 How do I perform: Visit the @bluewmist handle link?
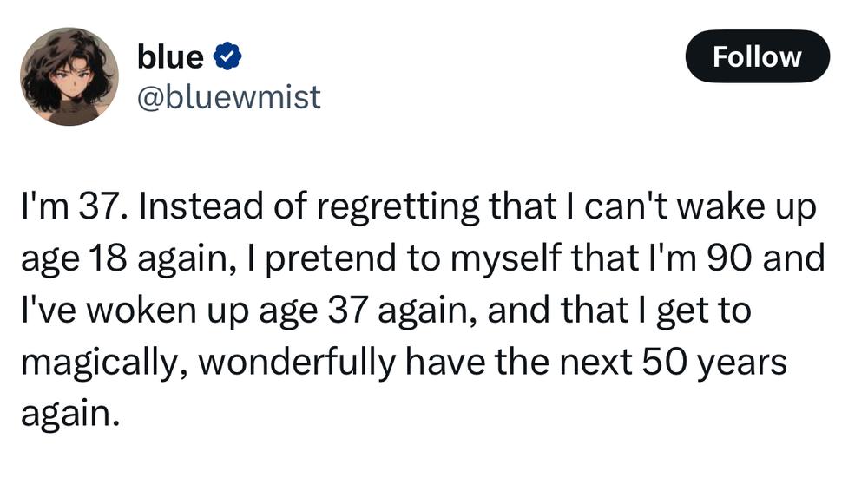point(228,97)
